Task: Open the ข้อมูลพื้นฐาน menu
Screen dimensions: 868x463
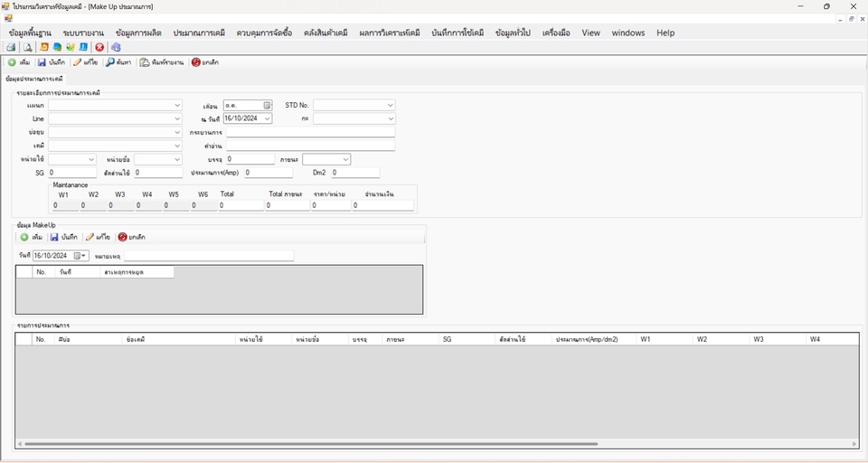Action: [x=30, y=33]
